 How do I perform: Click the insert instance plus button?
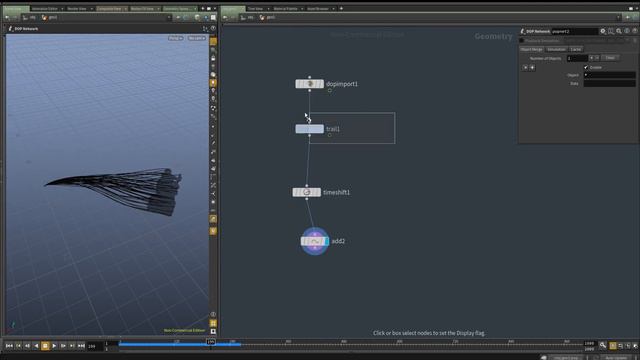pos(532,68)
